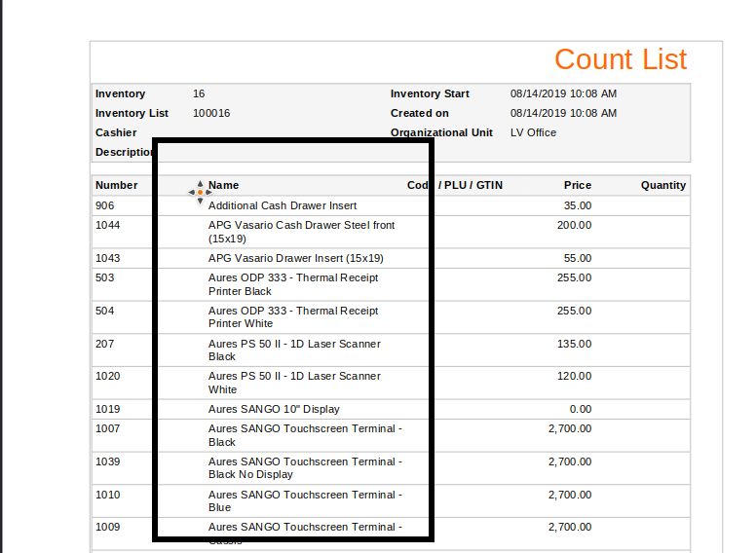Click price 135.00
Image resolution: width=756 pixels, height=553 pixels.
click(574, 344)
